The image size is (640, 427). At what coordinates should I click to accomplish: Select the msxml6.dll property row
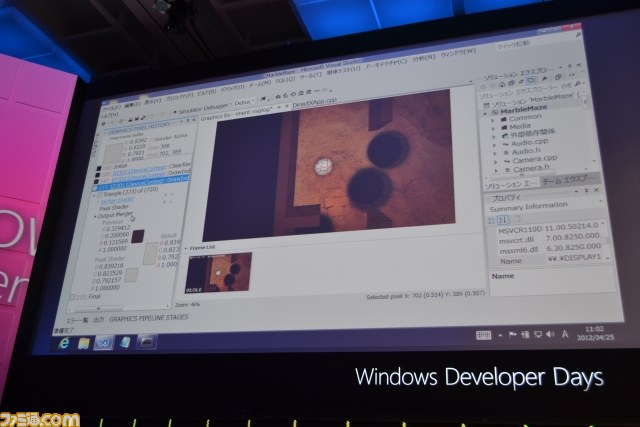click(549, 249)
